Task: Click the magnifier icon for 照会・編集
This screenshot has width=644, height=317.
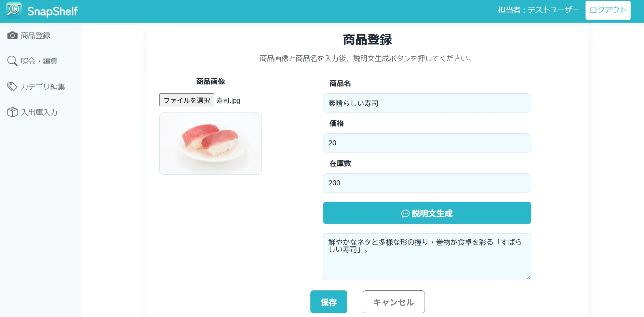Action: coord(12,61)
